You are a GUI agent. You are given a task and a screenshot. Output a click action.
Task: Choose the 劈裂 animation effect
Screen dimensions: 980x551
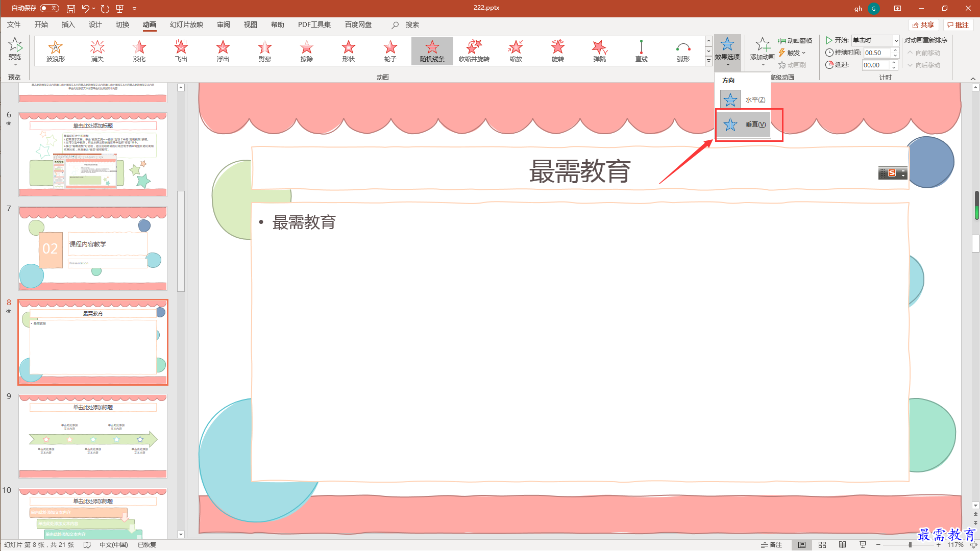(265, 51)
